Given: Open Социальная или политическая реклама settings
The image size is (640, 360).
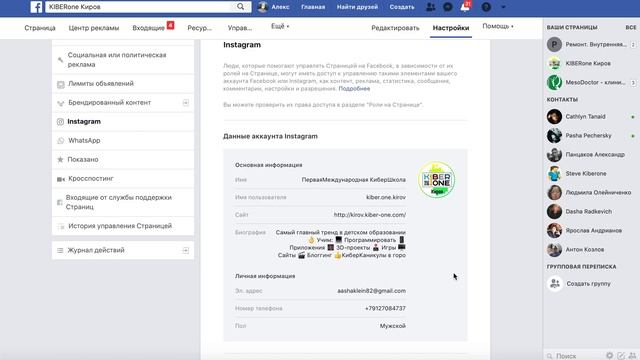Looking at the screenshot, I should point(123,60).
